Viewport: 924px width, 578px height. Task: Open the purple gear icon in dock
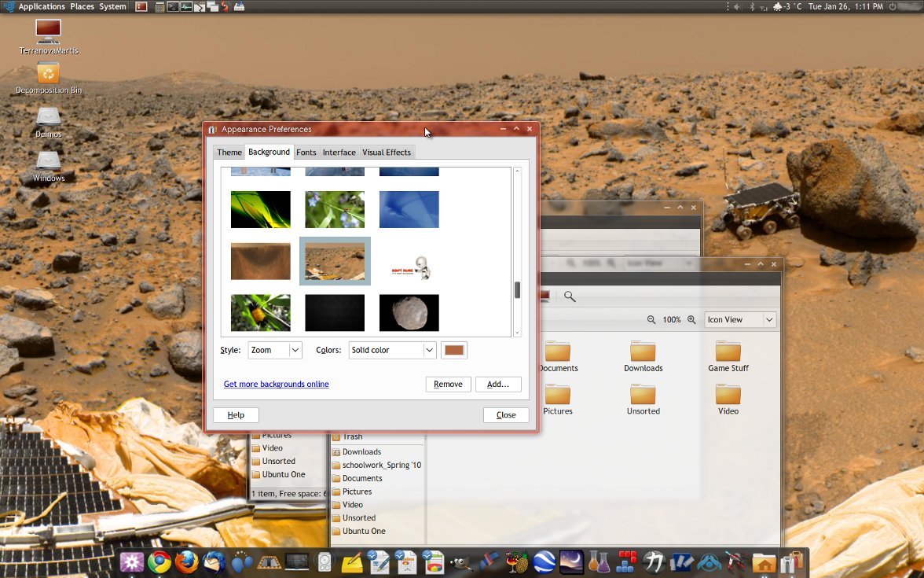tap(131, 562)
